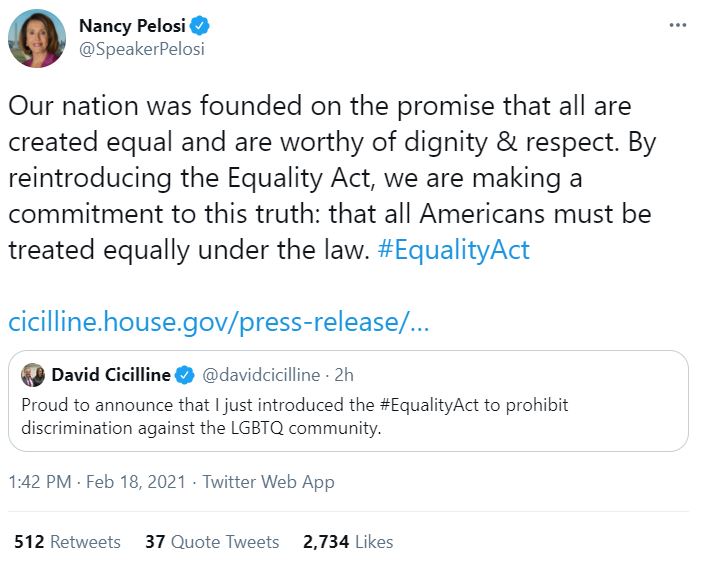
Task: Select the David Cicilline name in quoted tweet
Action: click(111, 375)
